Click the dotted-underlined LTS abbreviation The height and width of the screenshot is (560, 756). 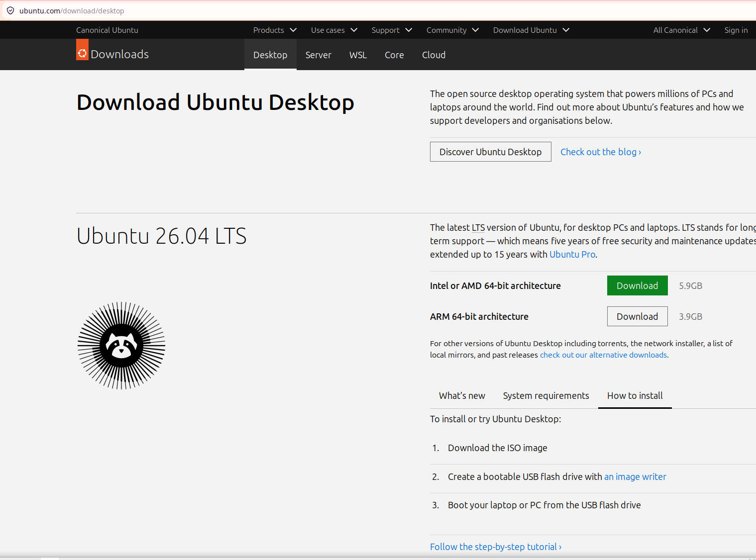[x=478, y=227]
